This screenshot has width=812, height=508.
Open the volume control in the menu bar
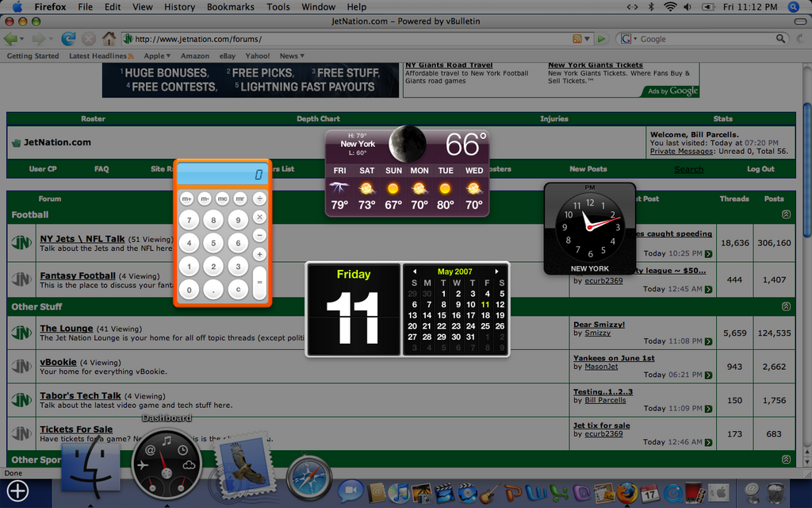688,6
